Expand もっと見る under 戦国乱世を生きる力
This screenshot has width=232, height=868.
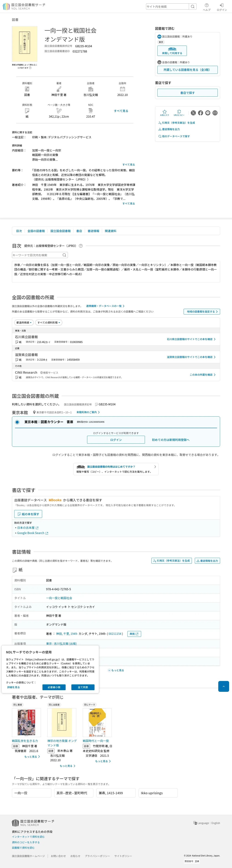pos(32,757)
